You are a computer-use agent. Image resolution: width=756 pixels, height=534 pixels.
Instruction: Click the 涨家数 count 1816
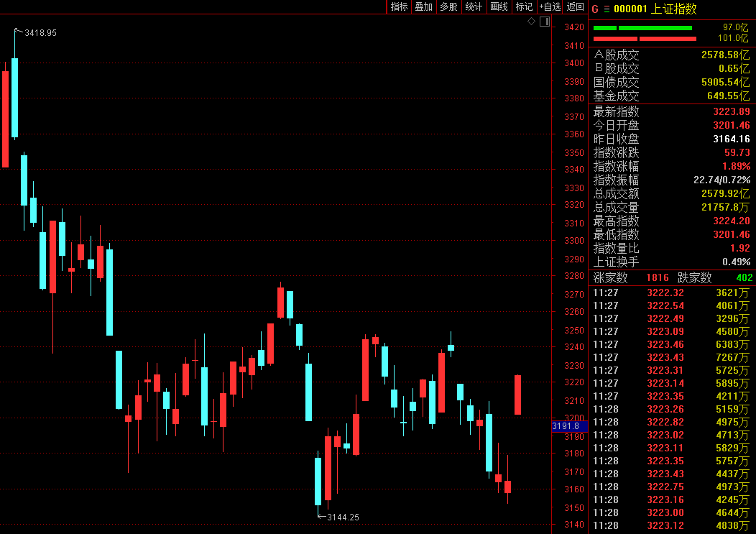[x=657, y=277]
